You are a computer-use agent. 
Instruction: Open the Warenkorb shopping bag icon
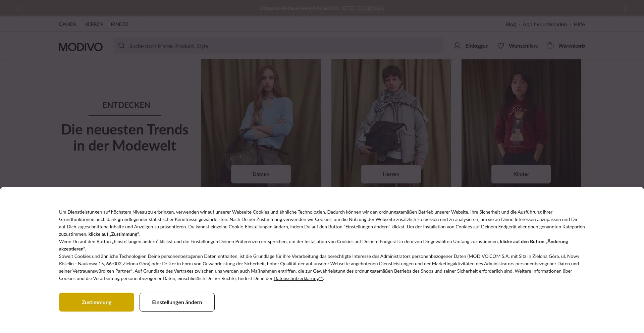pyautogui.click(x=550, y=45)
